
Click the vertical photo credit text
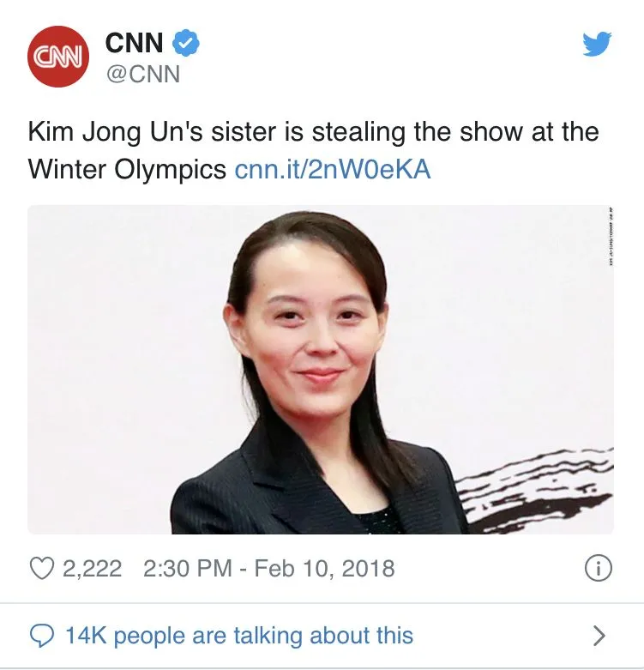[x=611, y=236]
